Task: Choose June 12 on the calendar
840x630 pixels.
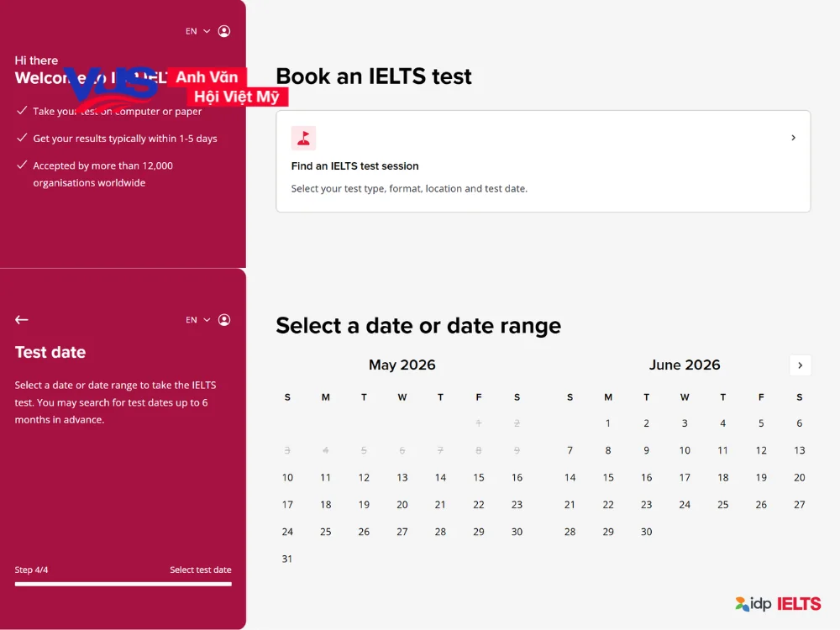Action: [x=761, y=450]
